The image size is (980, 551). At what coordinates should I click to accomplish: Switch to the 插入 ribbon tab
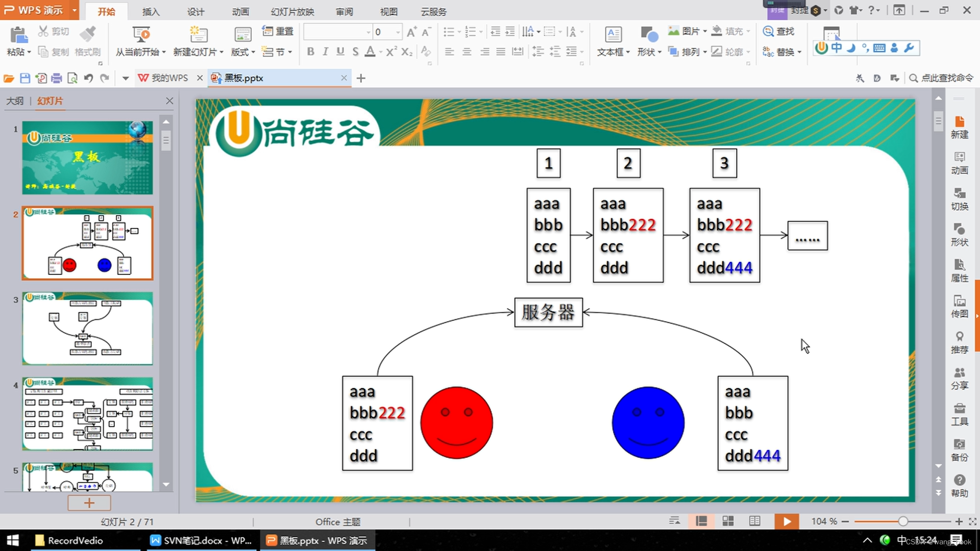(x=150, y=11)
